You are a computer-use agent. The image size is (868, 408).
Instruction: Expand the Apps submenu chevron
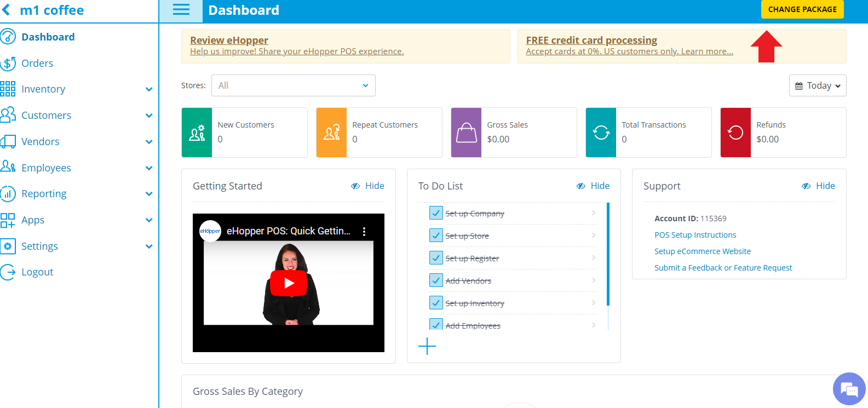pos(149,220)
